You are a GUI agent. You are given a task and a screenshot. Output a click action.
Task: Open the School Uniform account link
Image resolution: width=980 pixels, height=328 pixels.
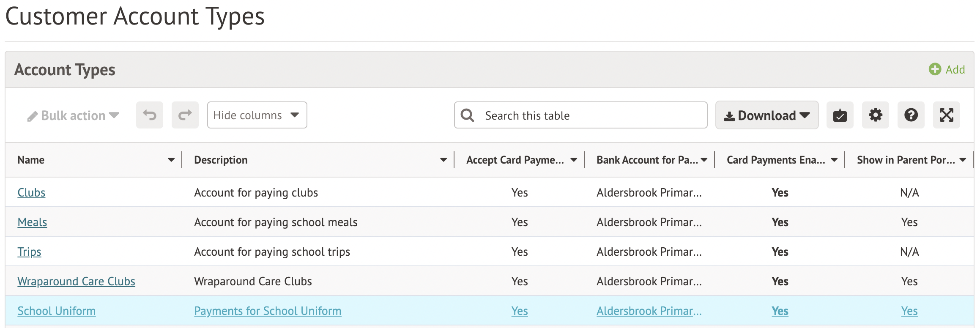click(x=56, y=311)
